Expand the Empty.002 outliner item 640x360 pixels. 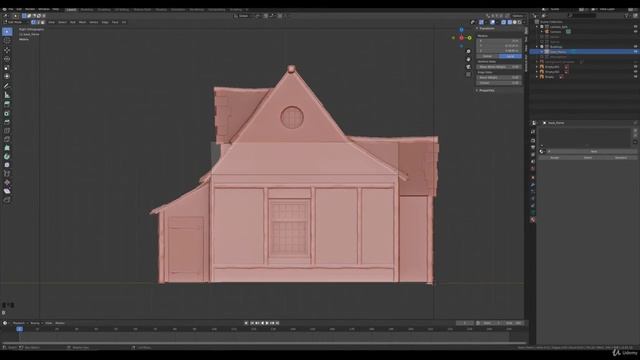(x=538, y=72)
